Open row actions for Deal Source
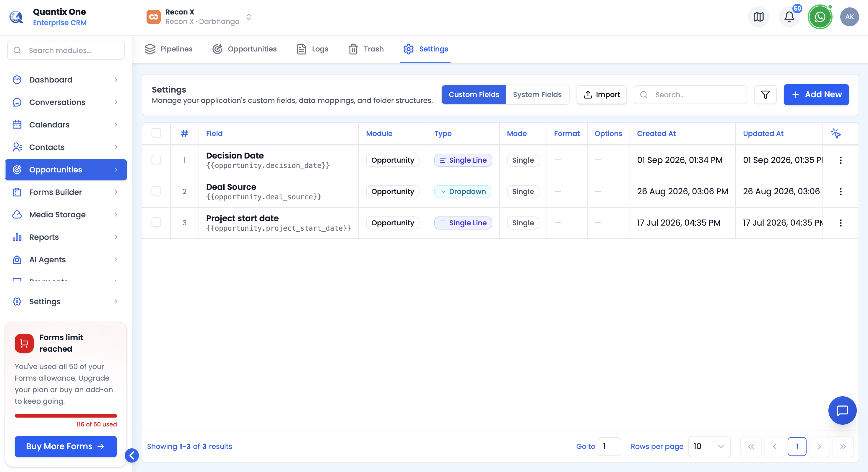868x472 pixels. pos(840,192)
